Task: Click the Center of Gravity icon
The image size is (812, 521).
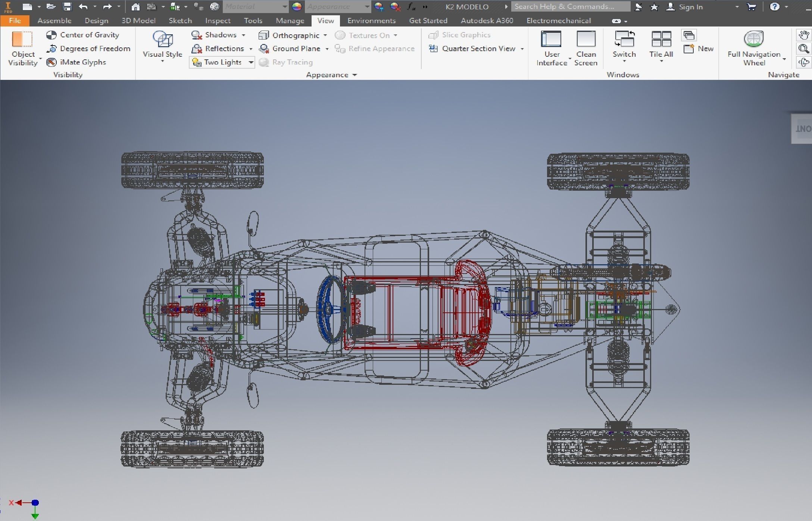Action: click(51, 35)
